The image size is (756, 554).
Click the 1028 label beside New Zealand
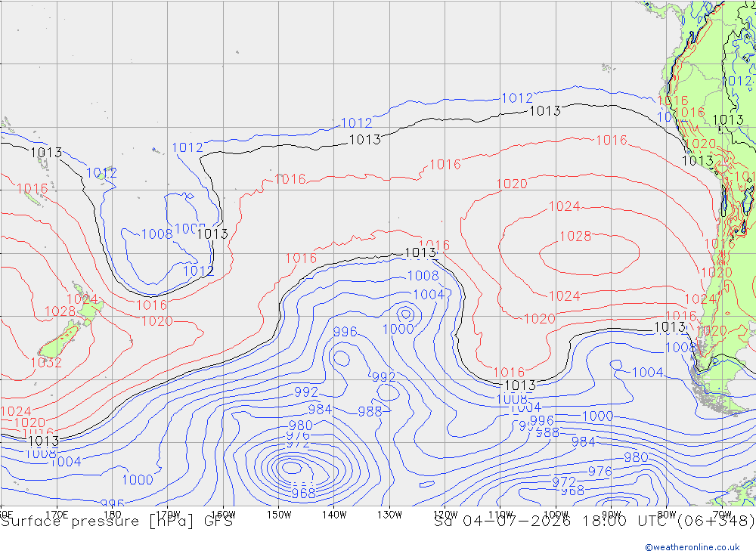coord(60,311)
